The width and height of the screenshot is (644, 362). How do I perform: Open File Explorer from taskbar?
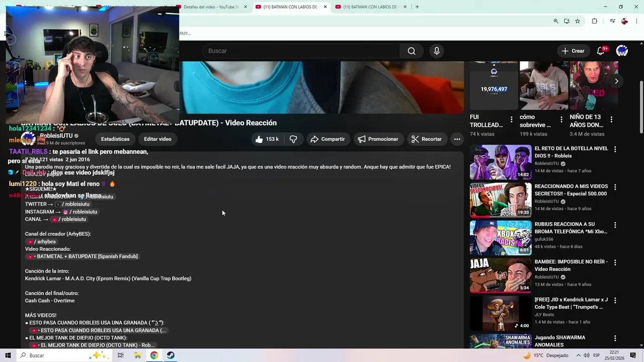[137, 355]
